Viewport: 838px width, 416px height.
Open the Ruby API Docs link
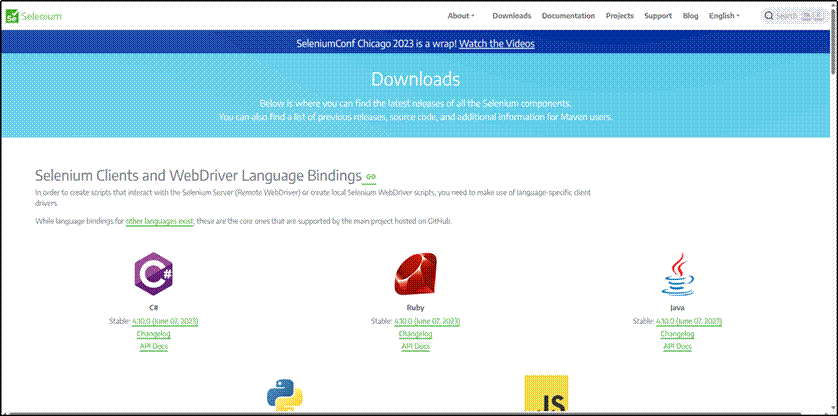click(x=415, y=347)
